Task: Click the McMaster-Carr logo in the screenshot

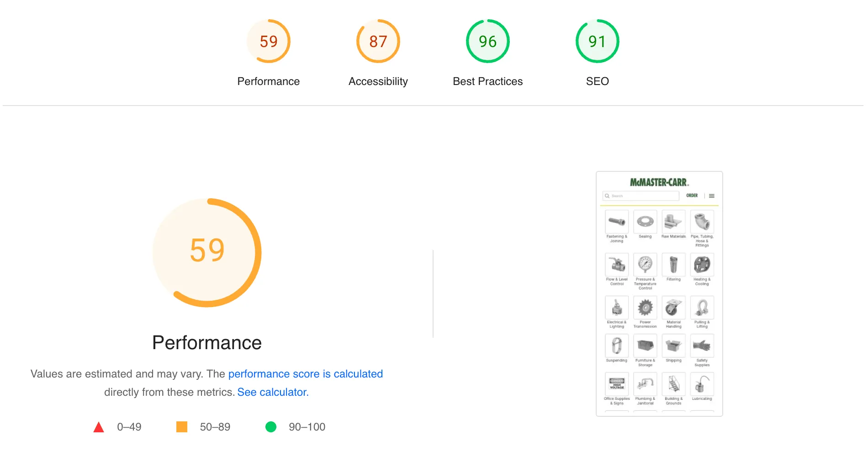Action: pyautogui.click(x=659, y=182)
